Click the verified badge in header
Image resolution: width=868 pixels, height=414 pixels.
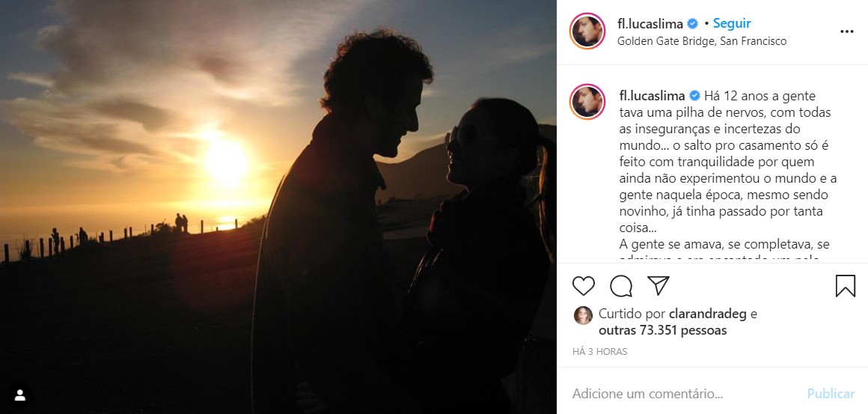pyautogui.click(x=692, y=24)
